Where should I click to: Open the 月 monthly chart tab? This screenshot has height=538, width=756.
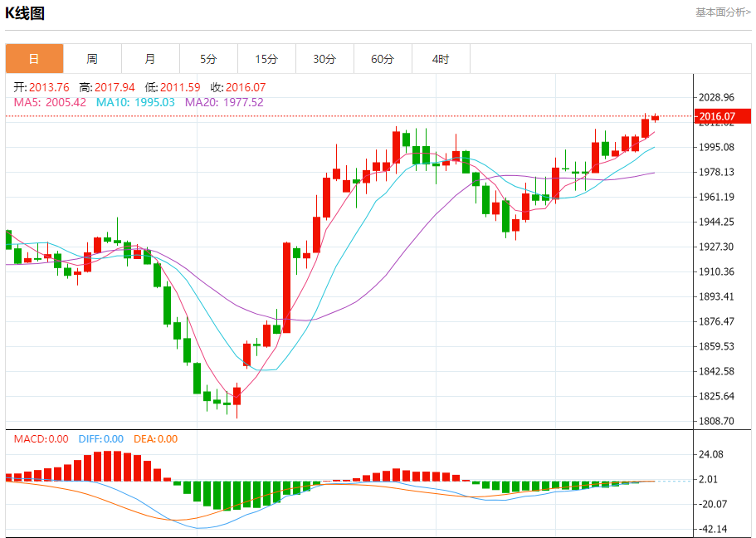click(150, 59)
